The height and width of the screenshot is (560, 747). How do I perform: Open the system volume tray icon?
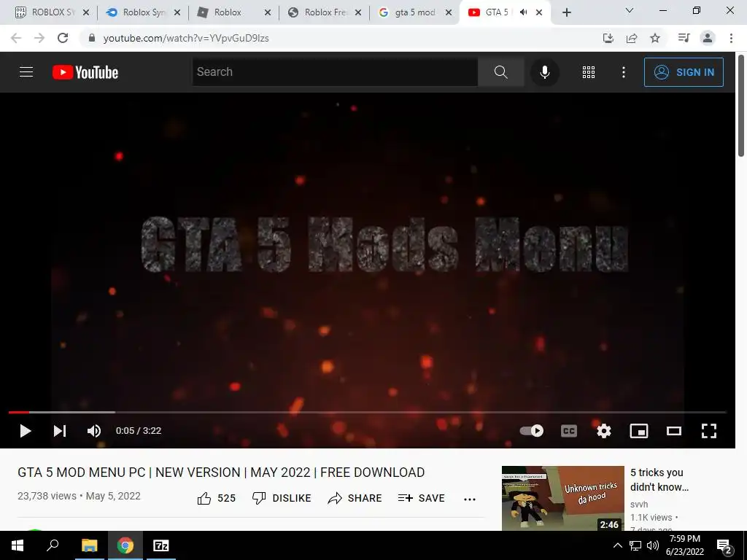click(653, 545)
